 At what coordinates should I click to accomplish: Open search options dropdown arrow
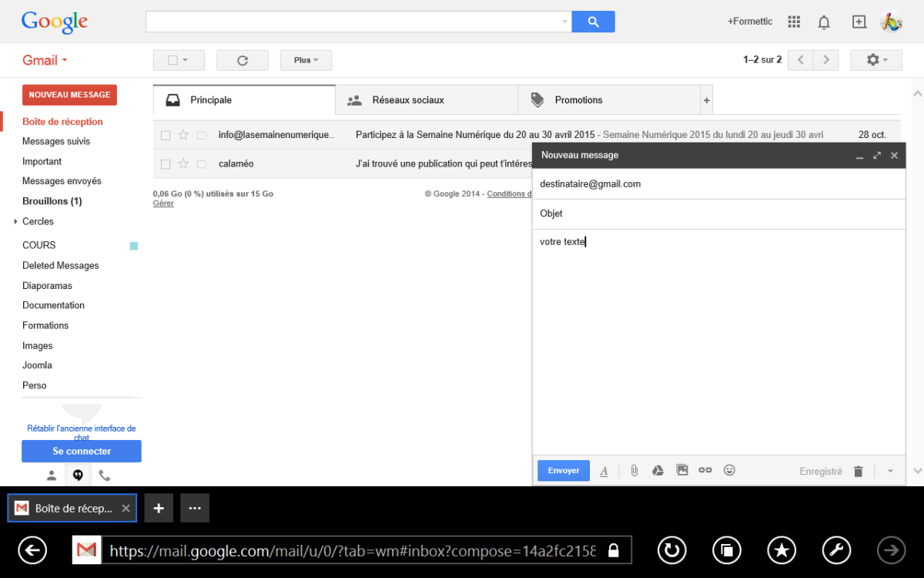[x=564, y=22]
